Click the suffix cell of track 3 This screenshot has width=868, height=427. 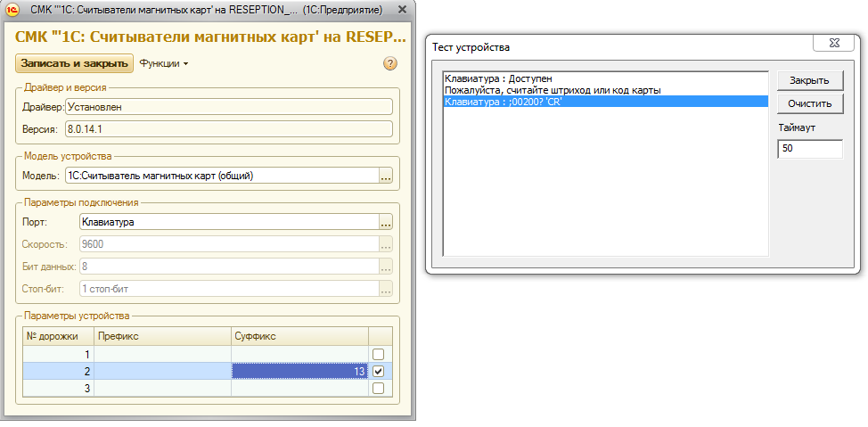pos(299,389)
